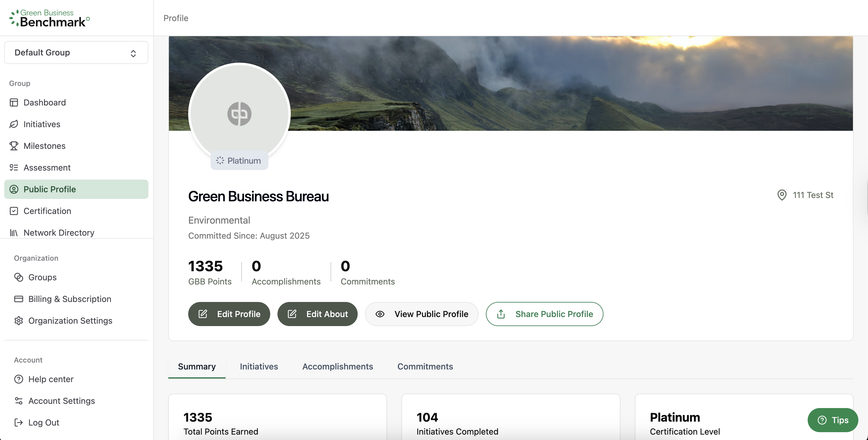This screenshot has width=868, height=440.
Task: Select the Assessment checklist icon
Action: point(14,168)
